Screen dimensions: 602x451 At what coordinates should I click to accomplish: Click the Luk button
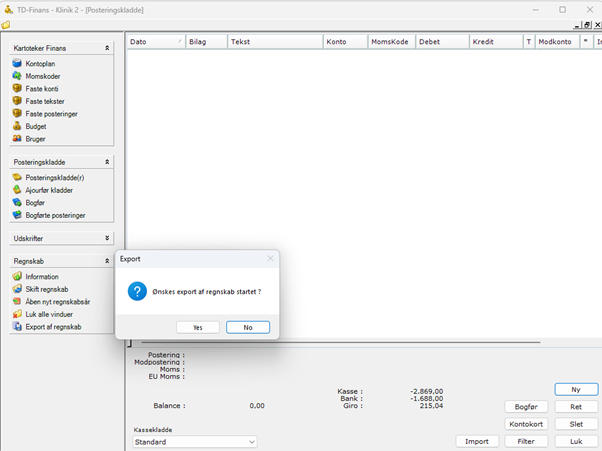576,441
